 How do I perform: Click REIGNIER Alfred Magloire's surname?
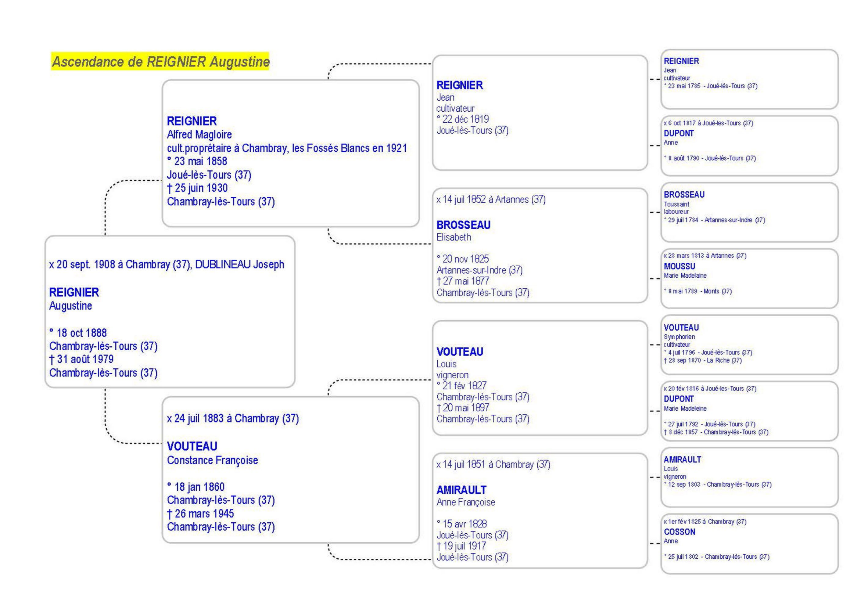[x=192, y=121]
